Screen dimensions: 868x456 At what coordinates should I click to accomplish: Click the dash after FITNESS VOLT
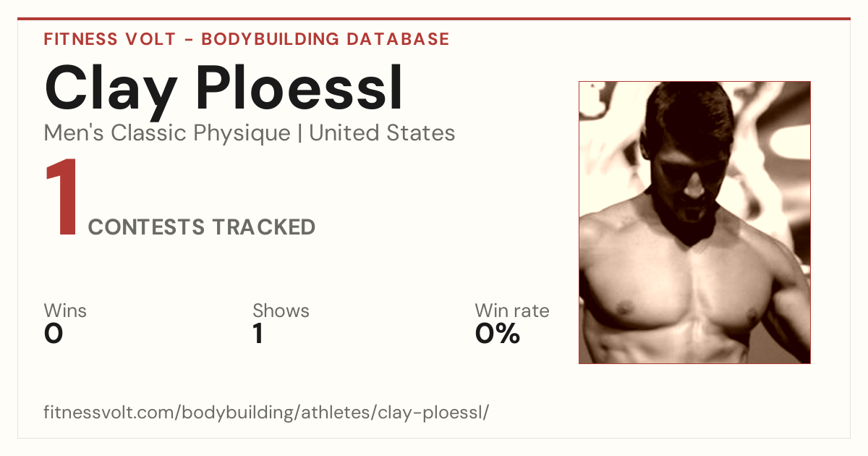pos(189,40)
